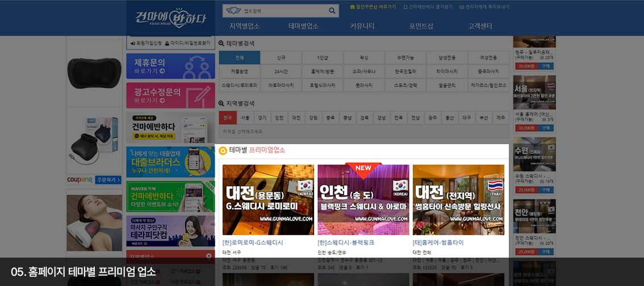The height and width of the screenshot is (286, 644).
Task: Click the Korea flag on the 인천 송도 card
Action: pyautogui.click(x=400, y=186)
